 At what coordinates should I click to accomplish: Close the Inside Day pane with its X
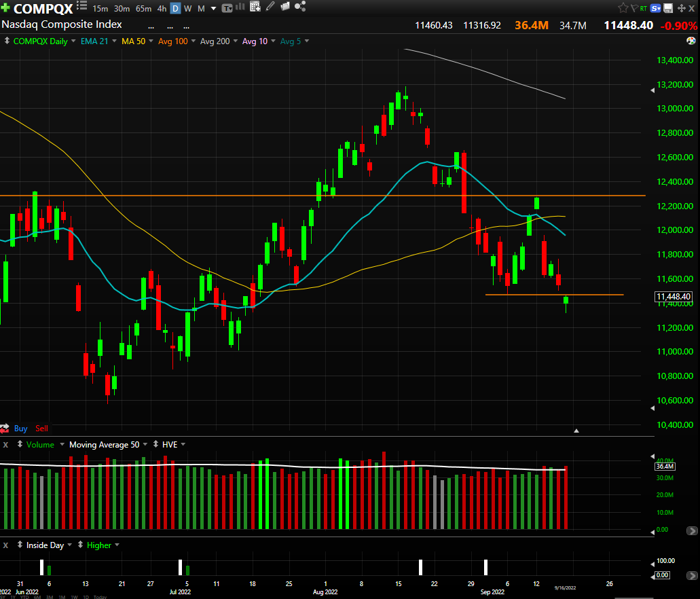[5, 545]
